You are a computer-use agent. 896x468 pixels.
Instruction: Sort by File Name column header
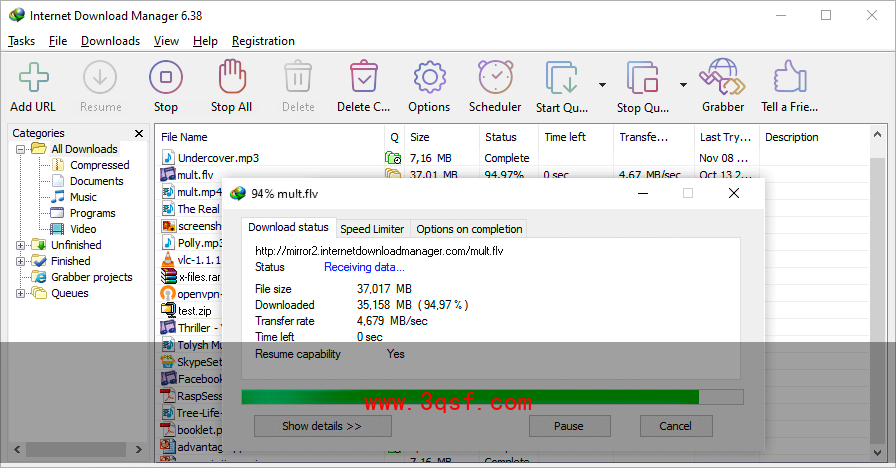click(270, 137)
